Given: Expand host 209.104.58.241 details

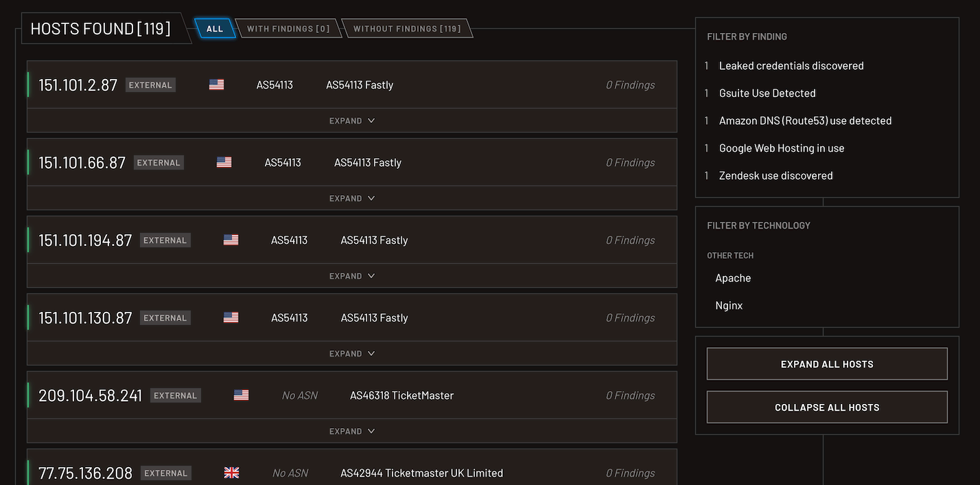Looking at the screenshot, I should click(x=351, y=431).
